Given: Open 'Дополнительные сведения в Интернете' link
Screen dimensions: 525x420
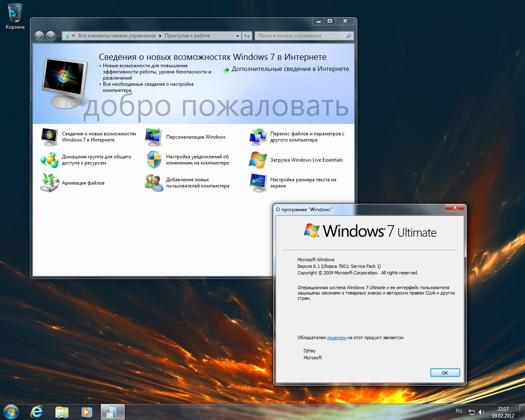Looking at the screenshot, I should coord(290,69).
